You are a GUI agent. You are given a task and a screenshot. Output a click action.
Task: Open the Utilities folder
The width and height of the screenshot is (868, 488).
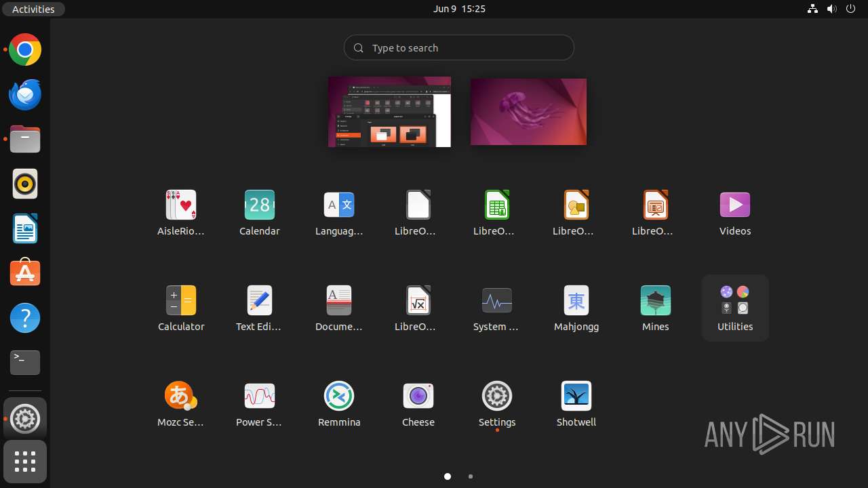[735, 308]
